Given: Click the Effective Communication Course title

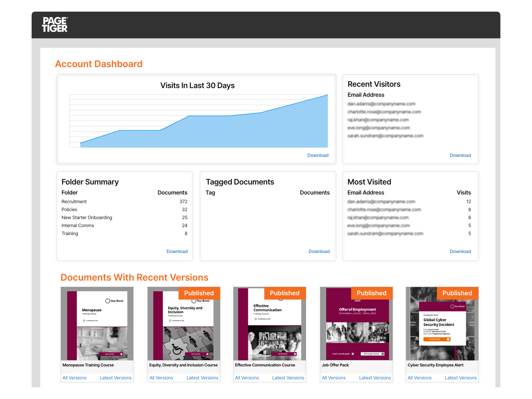Looking at the screenshot, I should (265, 365).
